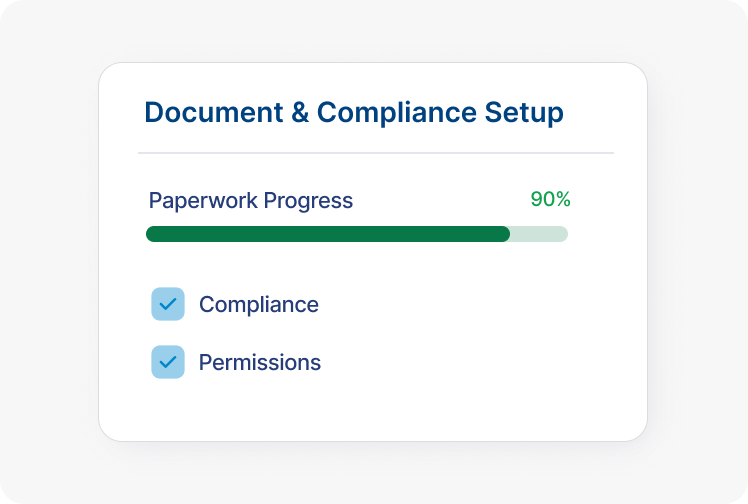Click the Permissions label text
Viewport: 748px width, 504px height.
coord(259,362)
